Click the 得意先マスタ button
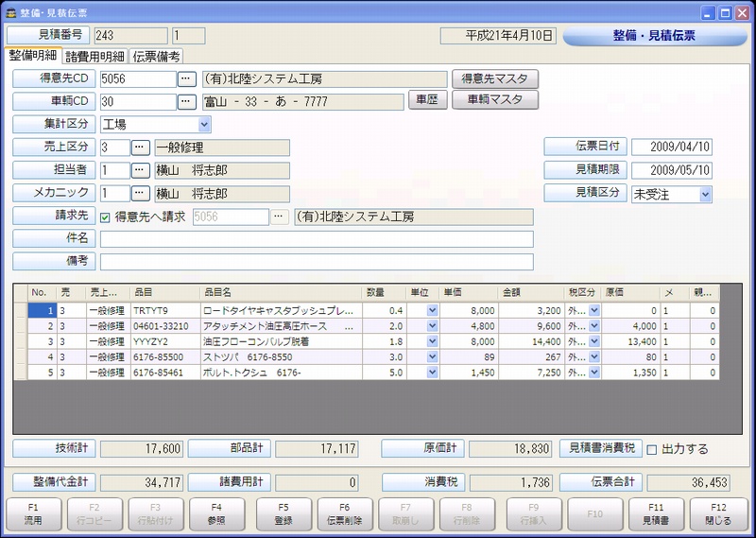 [495, 78]
